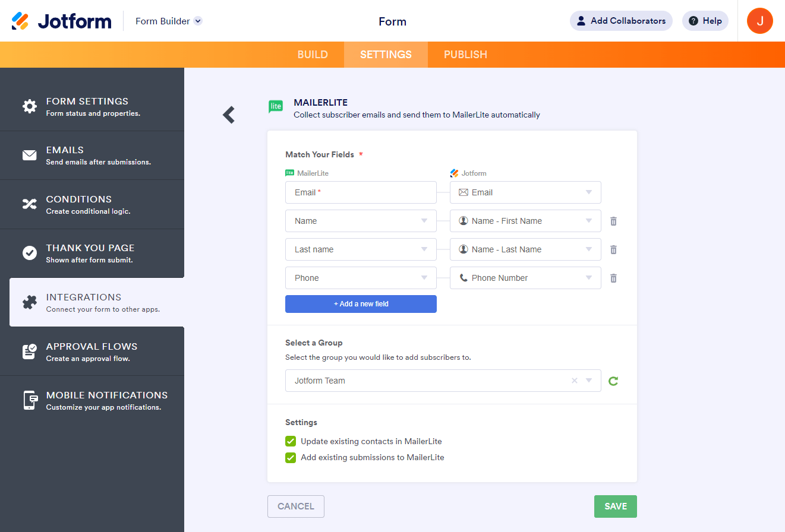Delete the Name field mapping row
The height and width of the screenshot is (532, 785).
(x=613, y=221)
